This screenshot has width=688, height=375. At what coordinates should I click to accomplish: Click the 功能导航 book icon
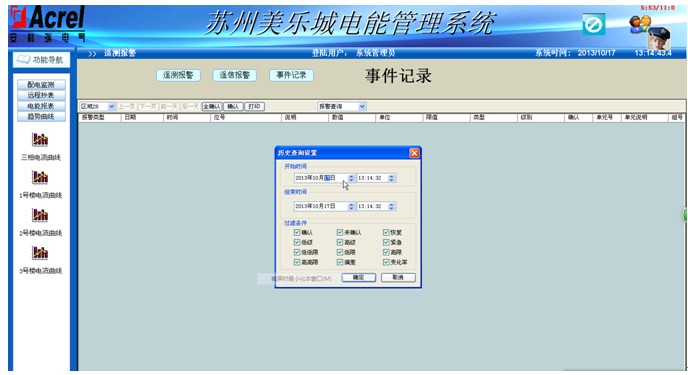24,59
